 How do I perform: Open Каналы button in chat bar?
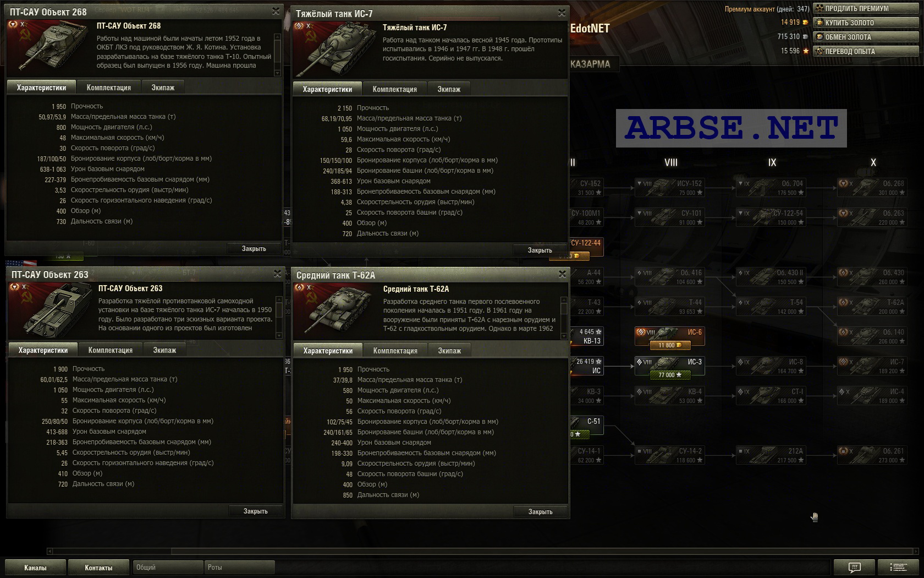click(x=35, y=568)
